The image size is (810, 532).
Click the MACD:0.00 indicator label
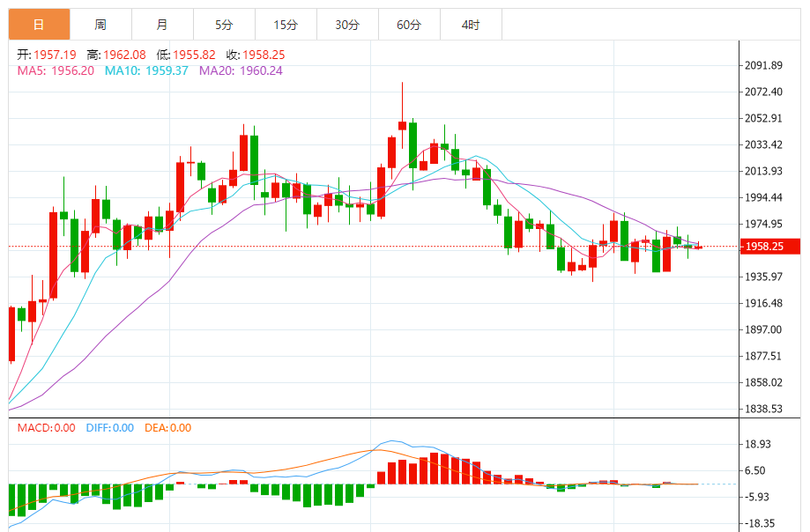[47, 428]
